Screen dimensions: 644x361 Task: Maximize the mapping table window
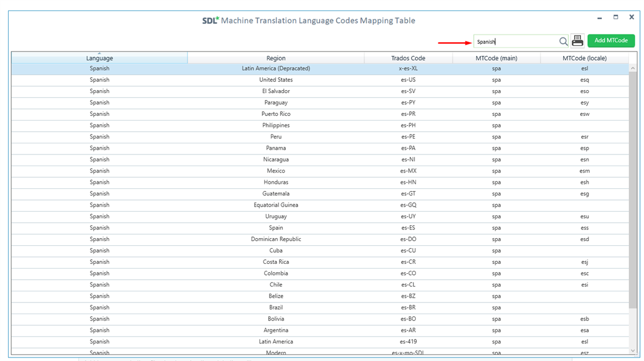click(616, 17)
